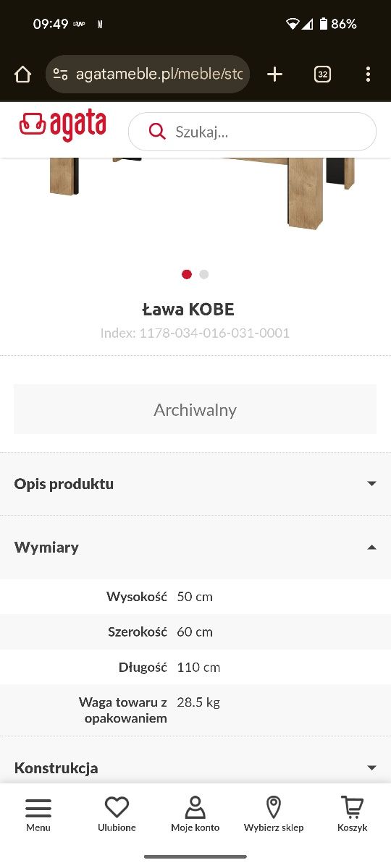Screen dimensions: 391x868
Task: Focus the Szukaj search field
Action: coord(253,132)
